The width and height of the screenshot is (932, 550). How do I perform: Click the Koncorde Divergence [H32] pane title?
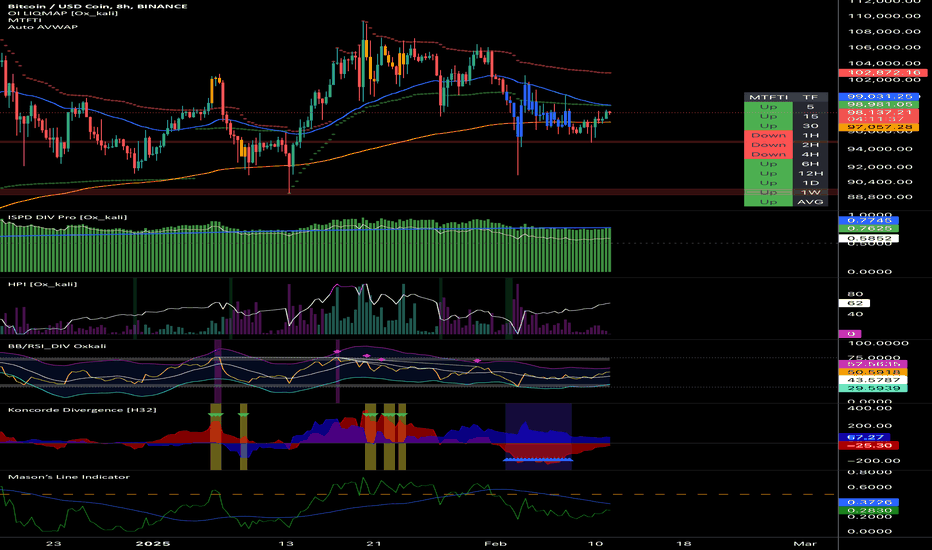(82, 410)
